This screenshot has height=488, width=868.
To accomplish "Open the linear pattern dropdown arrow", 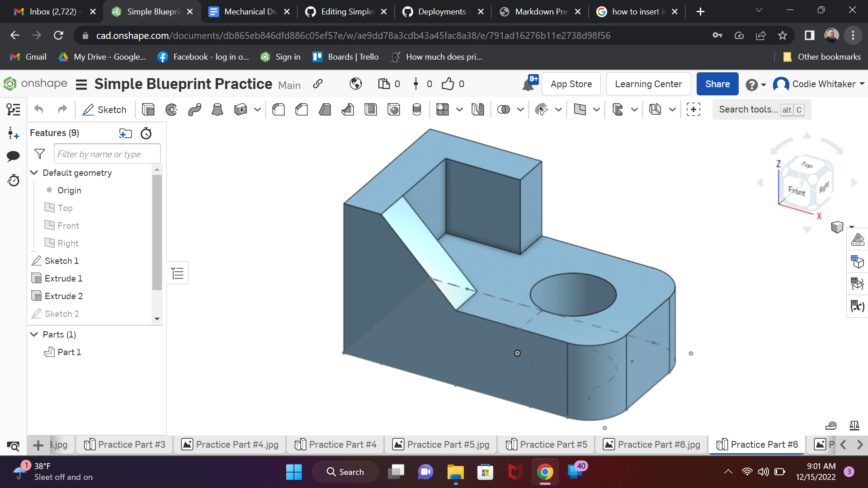I will pyautogui.click(x=459, y=109).
